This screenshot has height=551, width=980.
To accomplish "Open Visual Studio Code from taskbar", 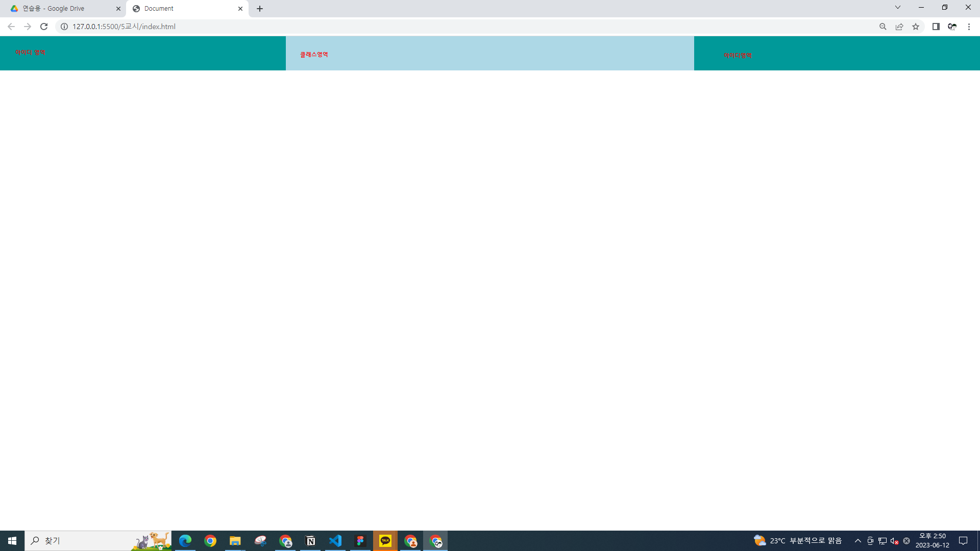I will (335, 541).
